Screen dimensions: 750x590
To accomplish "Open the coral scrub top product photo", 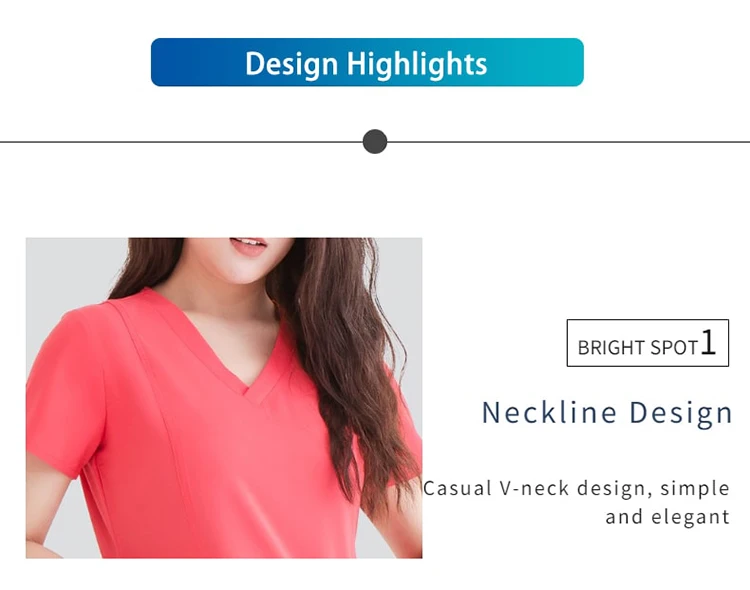I will pyautogui.click(x=224, y=398).
